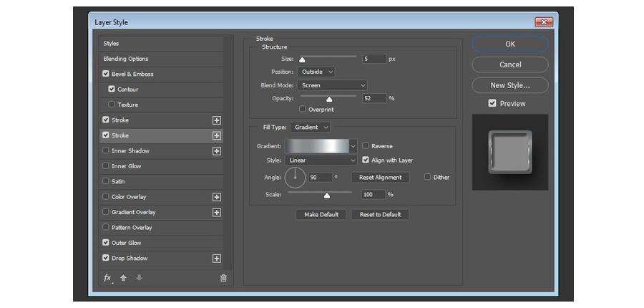Open the Blend Mode dropdown set to Screen
644x308 pixels.
[333, 85]
